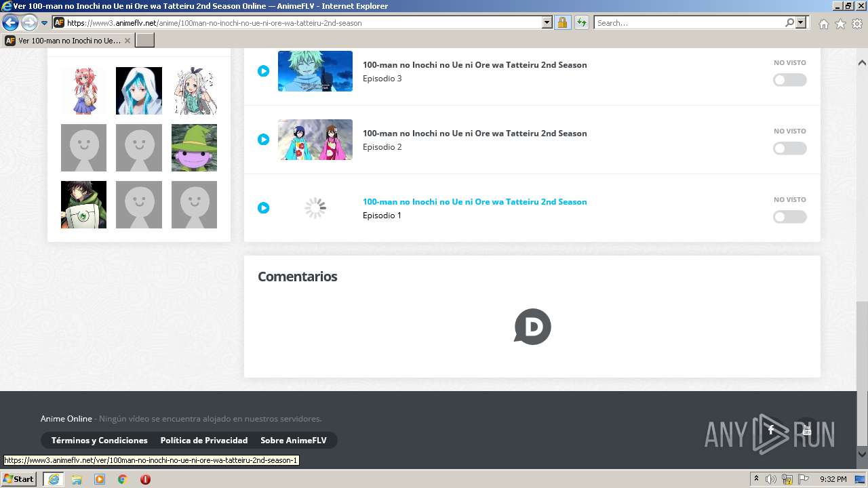868x488 pixels.
Task: Expand the address bar autocomplete dropdown
Action: point(547,22)
